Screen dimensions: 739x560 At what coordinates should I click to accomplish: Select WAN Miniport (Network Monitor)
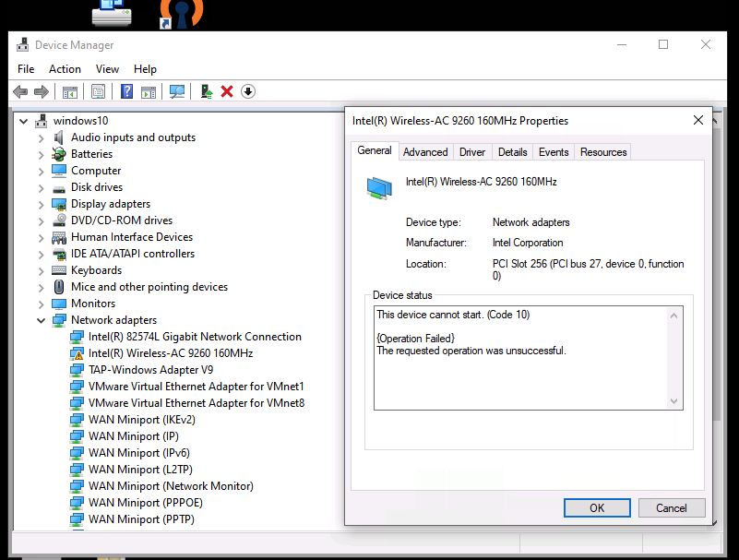pyautogui.click(x=171, y=486)
